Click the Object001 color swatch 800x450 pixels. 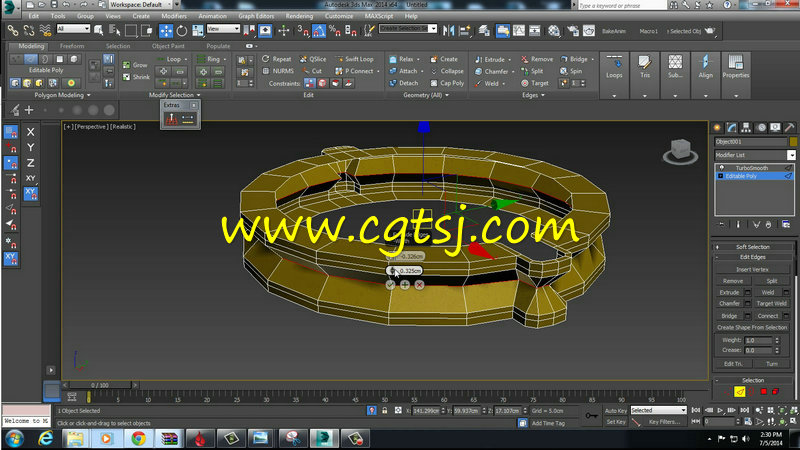coord(793,142)
